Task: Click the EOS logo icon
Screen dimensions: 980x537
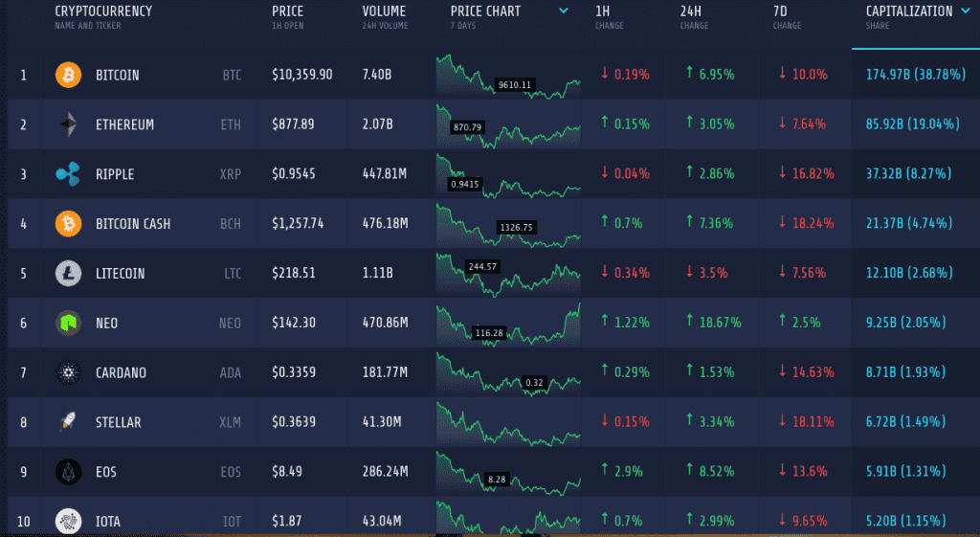Action: pos(68,471)
